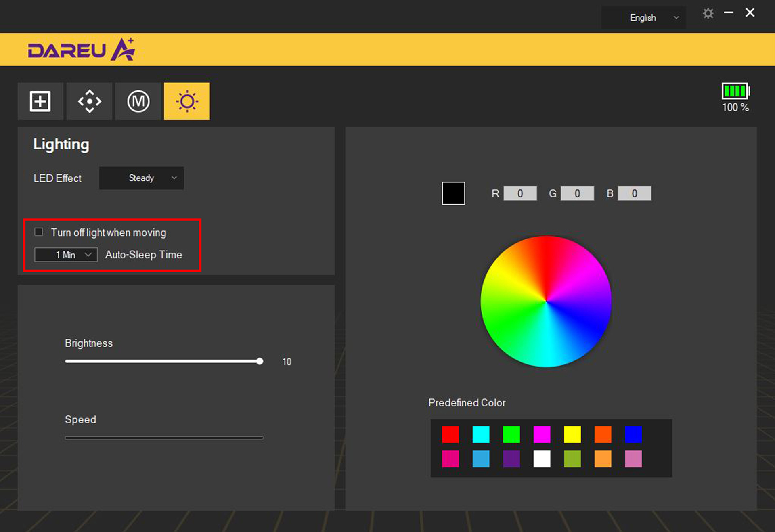Click the current color preview black square
Screen dimensions: 775x532
pos(453,193)
